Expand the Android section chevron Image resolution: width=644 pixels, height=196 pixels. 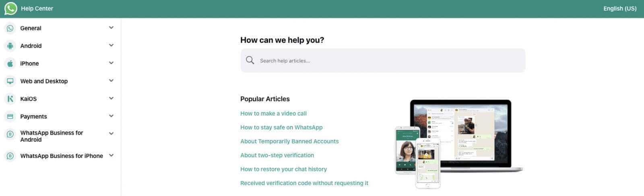tap(111, 46)
